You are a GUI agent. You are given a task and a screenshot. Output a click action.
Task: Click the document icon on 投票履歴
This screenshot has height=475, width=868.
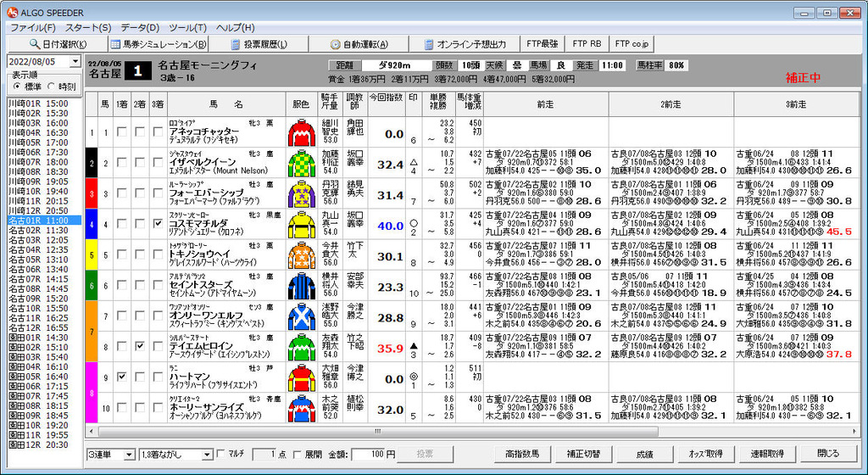click(x=236, y=44)
